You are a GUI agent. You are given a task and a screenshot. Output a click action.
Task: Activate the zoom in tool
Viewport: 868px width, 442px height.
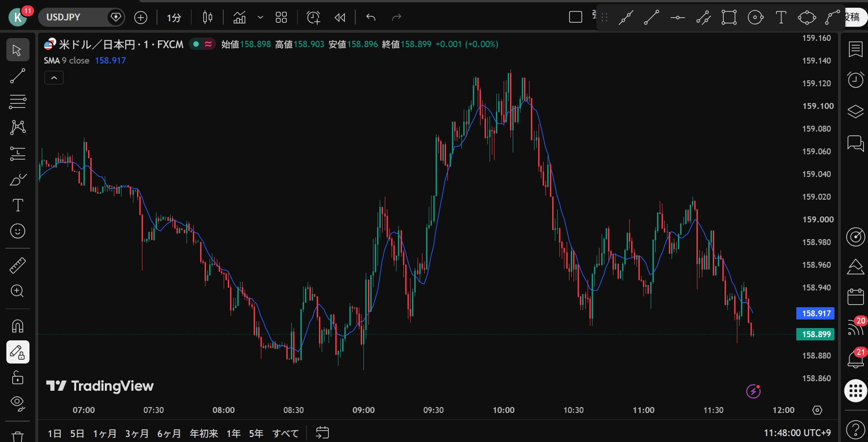pos(18,291)
